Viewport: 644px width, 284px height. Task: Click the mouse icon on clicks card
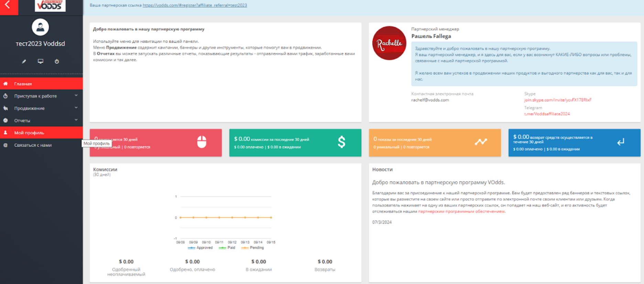(x=202, y=142)
